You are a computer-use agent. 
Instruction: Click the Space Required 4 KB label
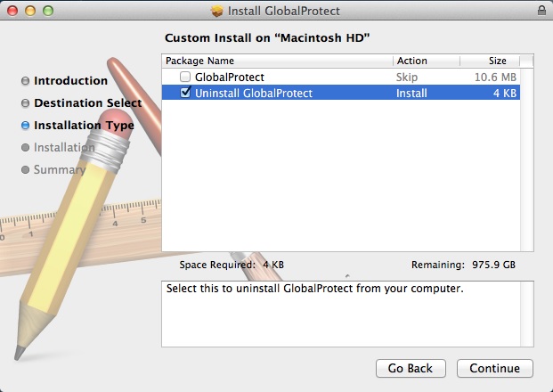pyautogui.click(x=232, y=265)
